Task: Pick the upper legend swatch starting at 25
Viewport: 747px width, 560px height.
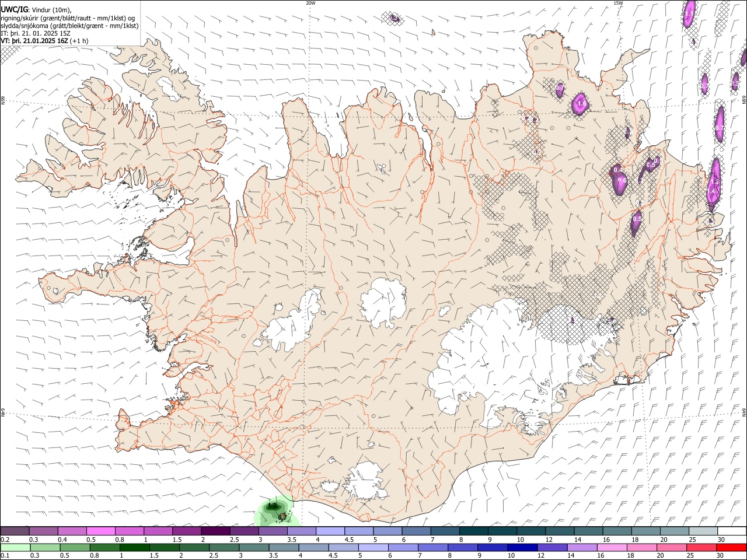Action: 703,531
